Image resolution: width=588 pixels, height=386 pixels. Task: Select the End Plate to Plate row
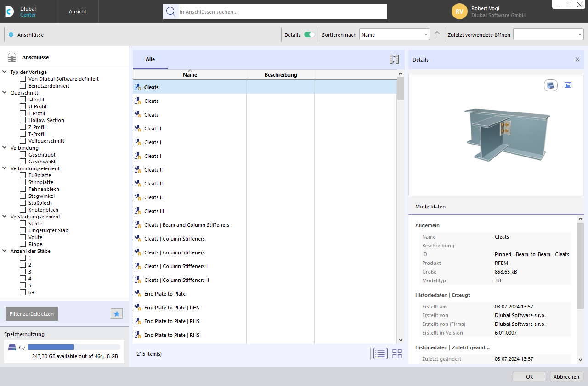265,294
